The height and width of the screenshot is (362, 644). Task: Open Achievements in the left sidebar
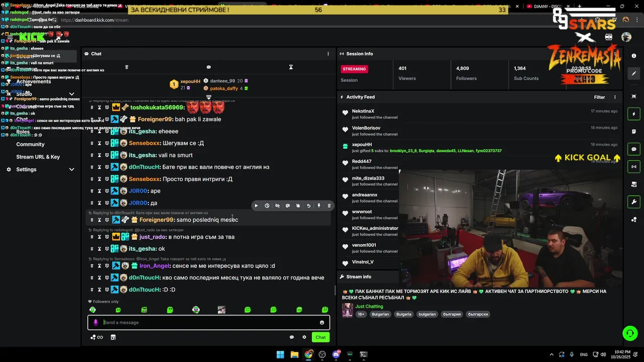pyautogui.click(x=34, y=81)
